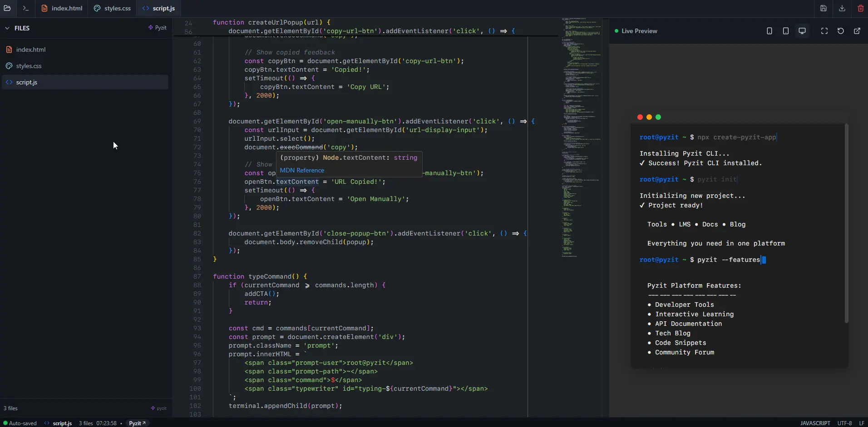This screenshot has height=427, width=868.
Task: Download the project files icon
Action: (x=842, y=8)
